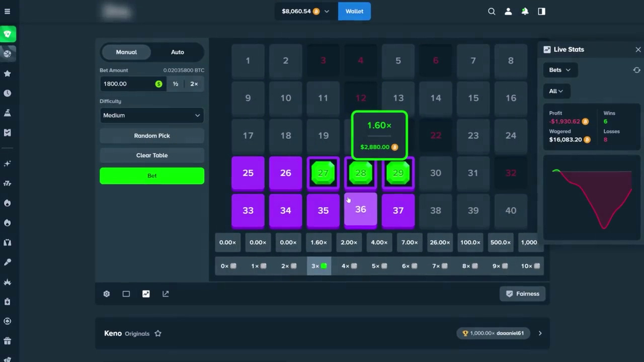The image size is (644, 362).
Task: Open the Bets dropdown in Live Stats
Action: coord(559,70)
